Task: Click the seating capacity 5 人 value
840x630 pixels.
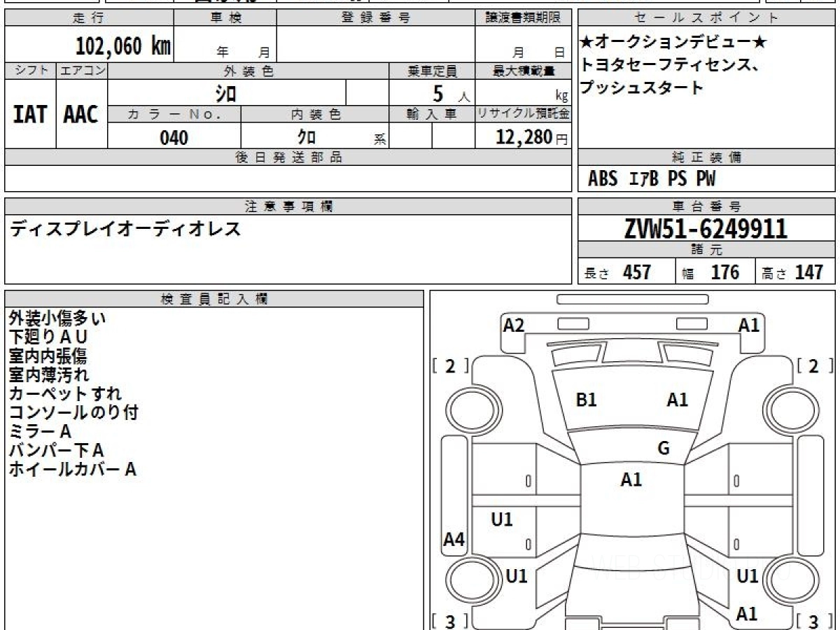Action: (x=451, y=92)
